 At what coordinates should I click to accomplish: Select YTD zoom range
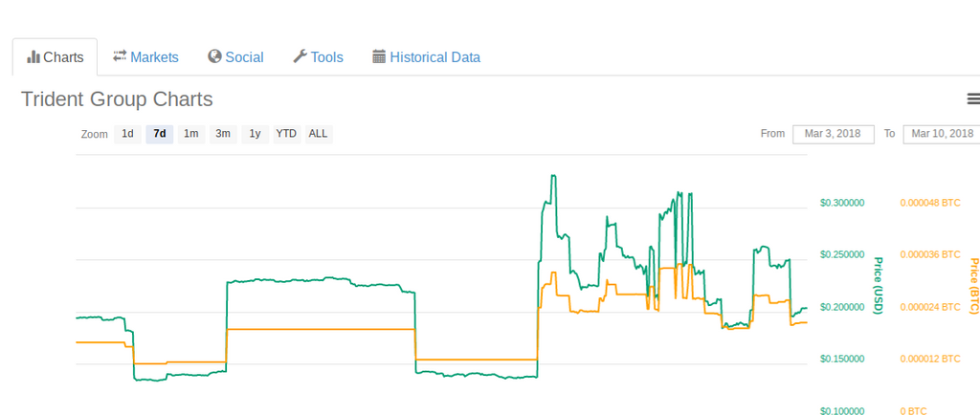pos(286,134)
